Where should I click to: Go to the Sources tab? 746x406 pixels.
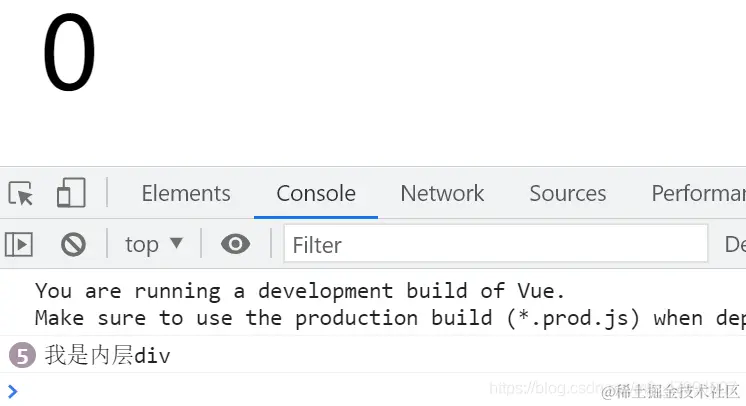(567, 193)
